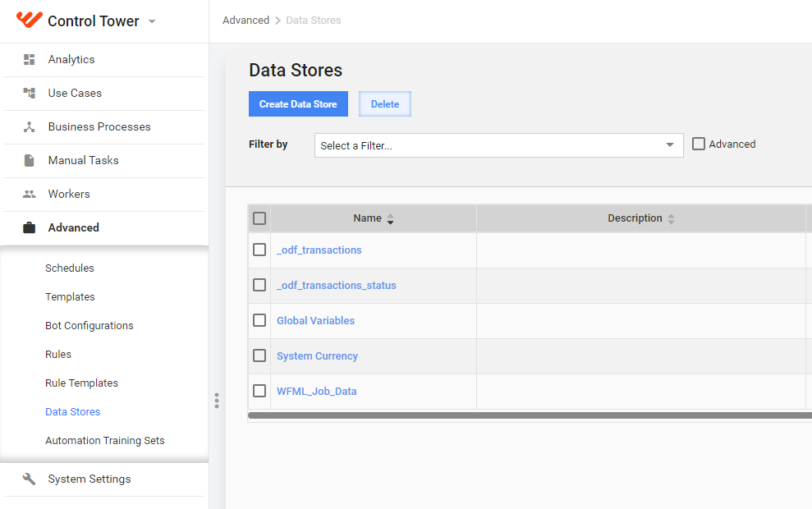Open the Global Variables data store
The image size is (812, 509).
click(315, 320)
